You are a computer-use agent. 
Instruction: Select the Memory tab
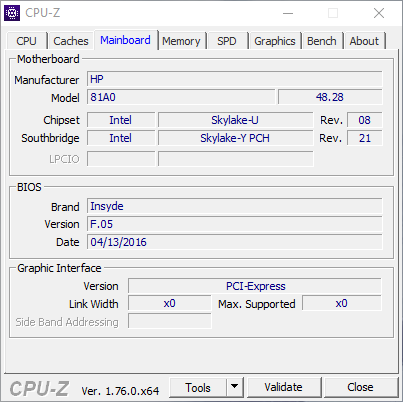click(x=181, y=41)
